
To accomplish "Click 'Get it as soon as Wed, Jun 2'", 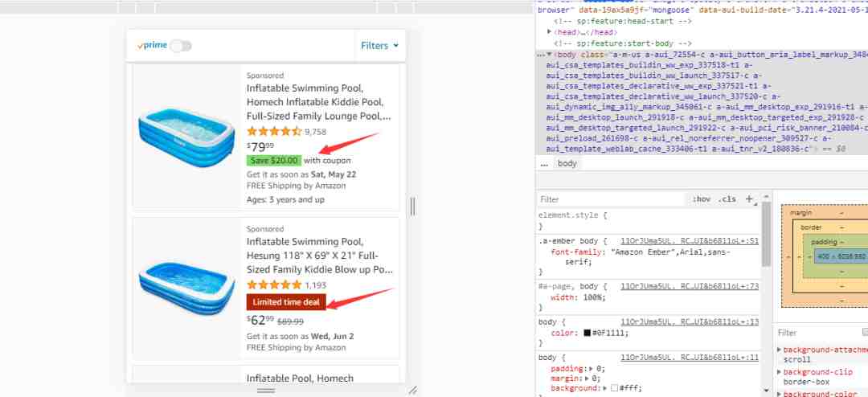I will click(300, 336).
